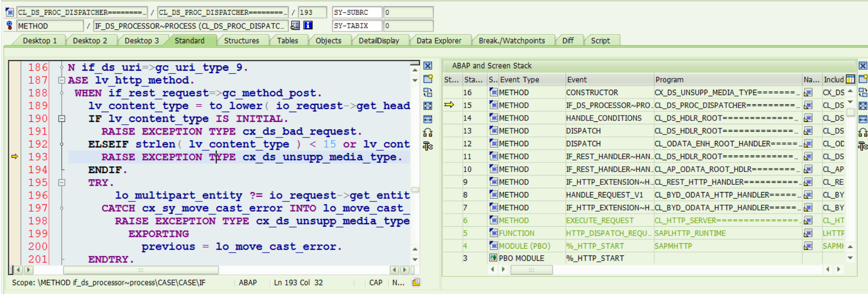
Task: Collapse the IF block at line 190
Action: click(x=61, y=118)
